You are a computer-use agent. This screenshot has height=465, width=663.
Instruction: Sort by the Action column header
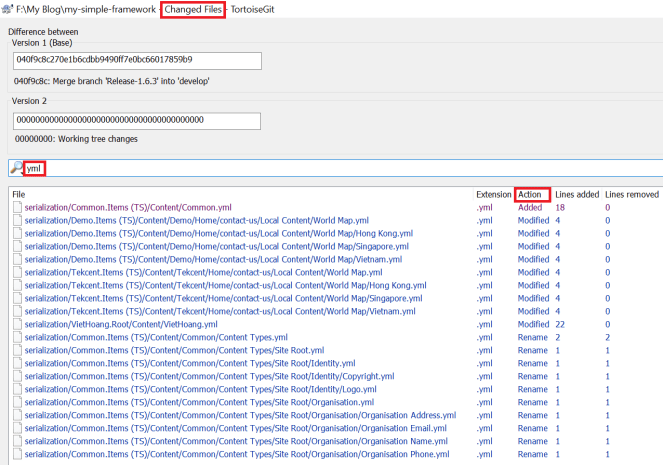click(533, 193)
